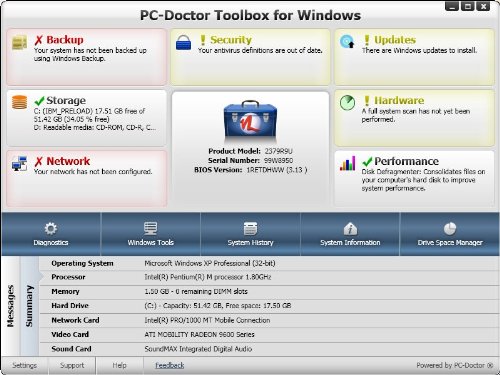Click the Performance bar chart icon

[x=347, y=163]
